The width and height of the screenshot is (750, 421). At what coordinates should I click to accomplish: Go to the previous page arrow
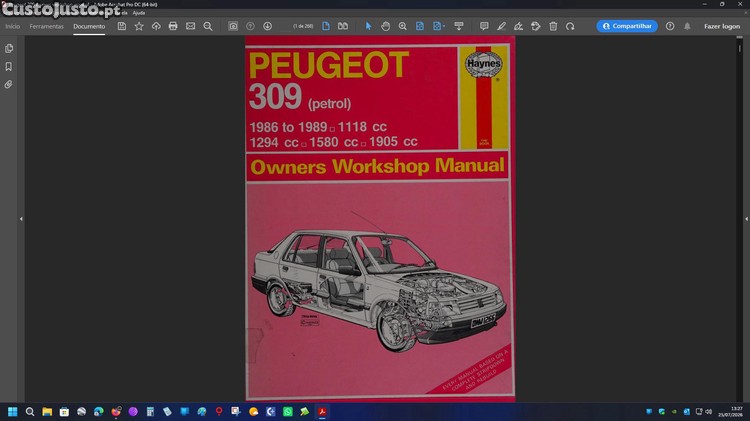pyautogui.click(x=250, y=26)
